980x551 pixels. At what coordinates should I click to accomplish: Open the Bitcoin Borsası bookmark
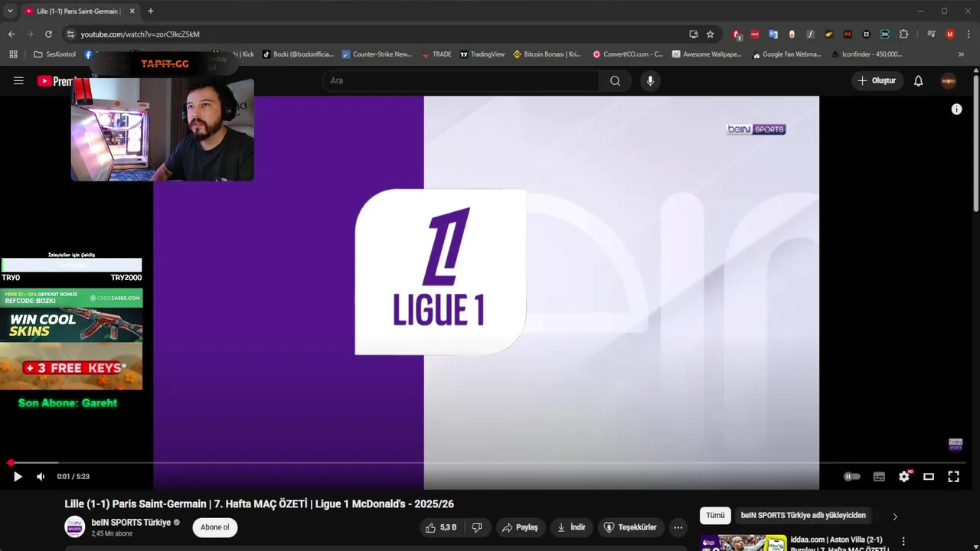tap(547, 54)
